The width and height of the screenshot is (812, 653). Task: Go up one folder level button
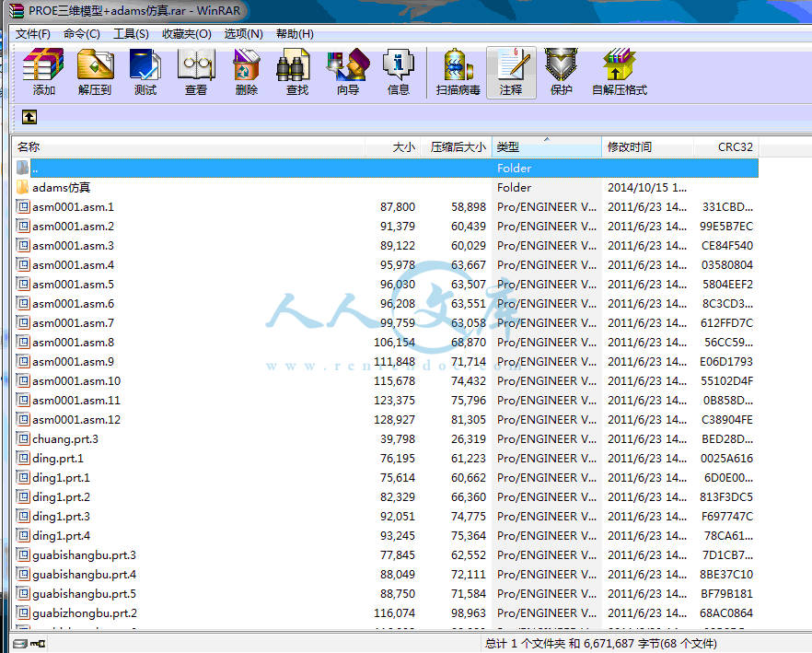coord(29,117)
